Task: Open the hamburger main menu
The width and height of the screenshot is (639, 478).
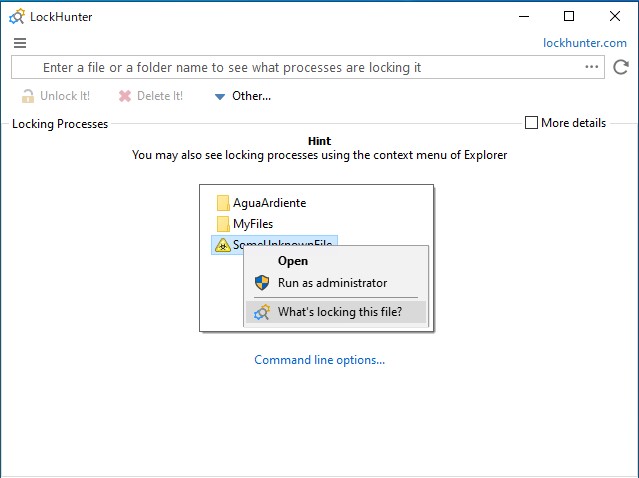Action: (20, 43)
